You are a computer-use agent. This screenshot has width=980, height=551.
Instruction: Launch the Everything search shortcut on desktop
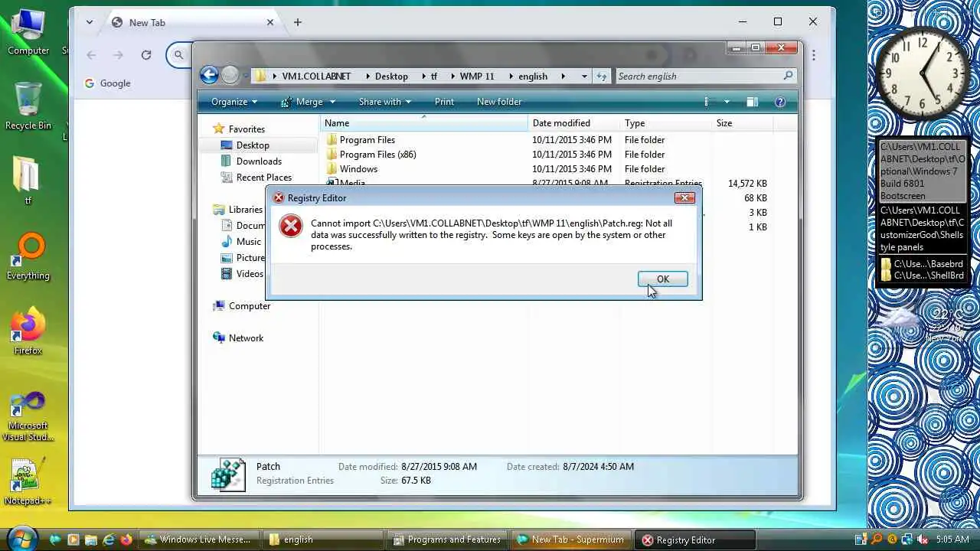click(28, 257)
